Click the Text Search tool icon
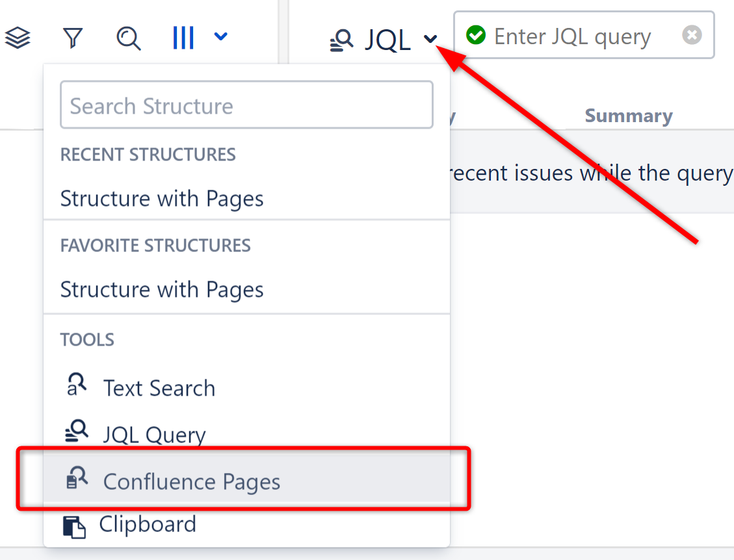This screenshot has width=734, height=560. [77, 385]
